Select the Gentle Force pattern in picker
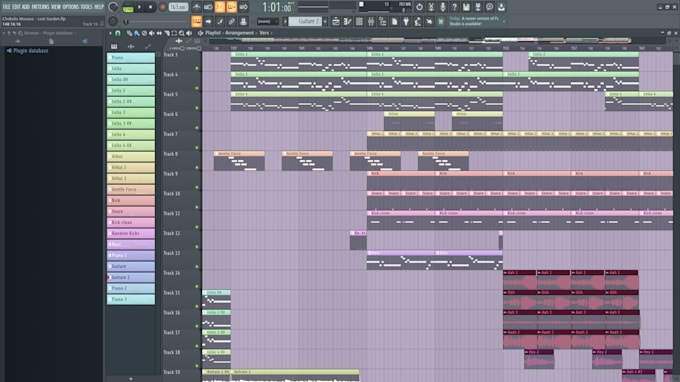680x382 pixels. point(131,189)
